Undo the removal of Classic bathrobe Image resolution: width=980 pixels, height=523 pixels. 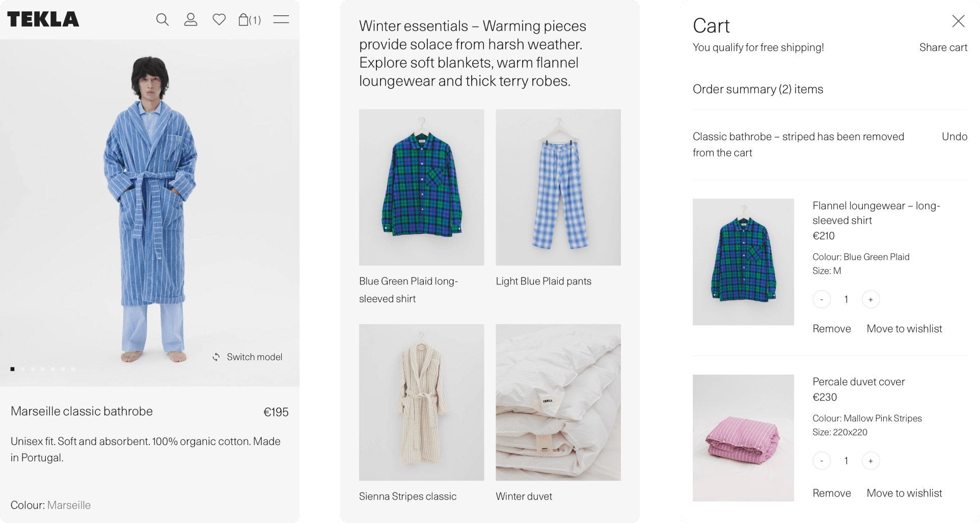(954, 137)
